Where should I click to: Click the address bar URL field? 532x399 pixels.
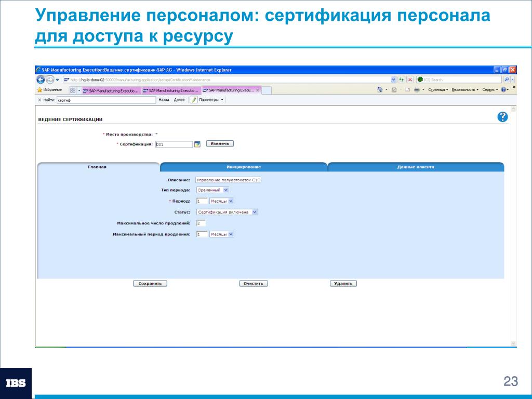point(227,79)
